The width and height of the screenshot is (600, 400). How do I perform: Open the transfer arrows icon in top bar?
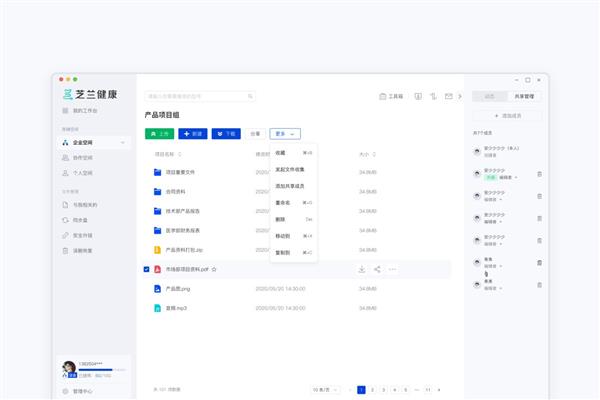(433, 97)
